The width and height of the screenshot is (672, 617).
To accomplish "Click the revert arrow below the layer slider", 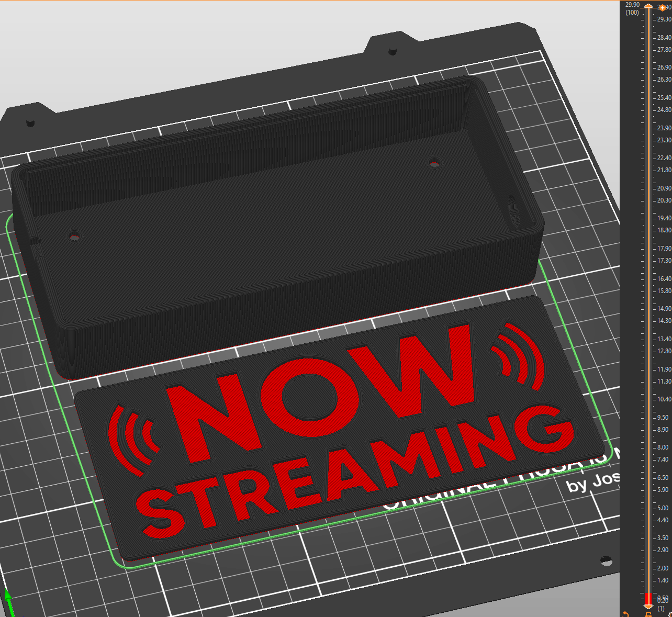I will (x=626, y=613).
